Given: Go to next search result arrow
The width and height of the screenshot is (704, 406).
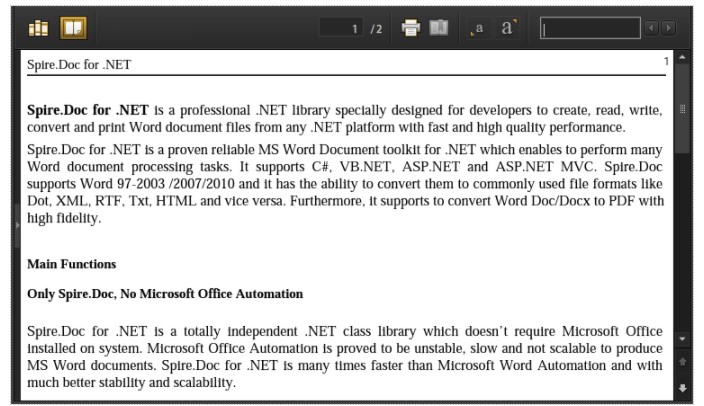Looking at the screenshot, I should click(x=668, y=28).
